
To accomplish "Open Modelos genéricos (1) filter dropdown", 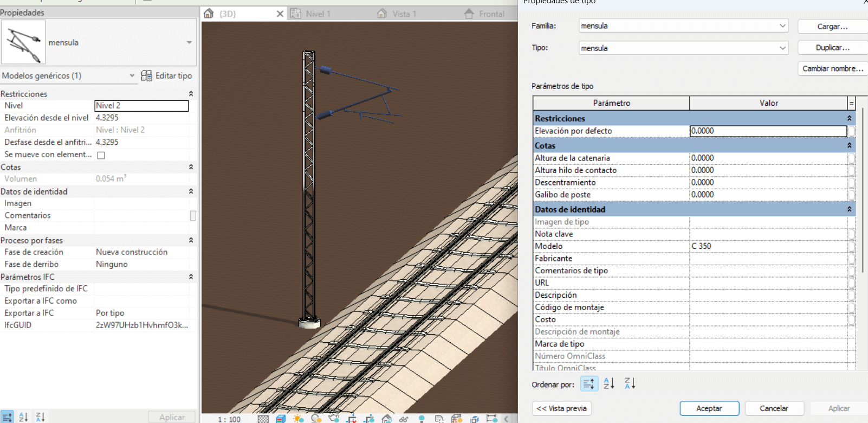I will (x=132, y=75).
